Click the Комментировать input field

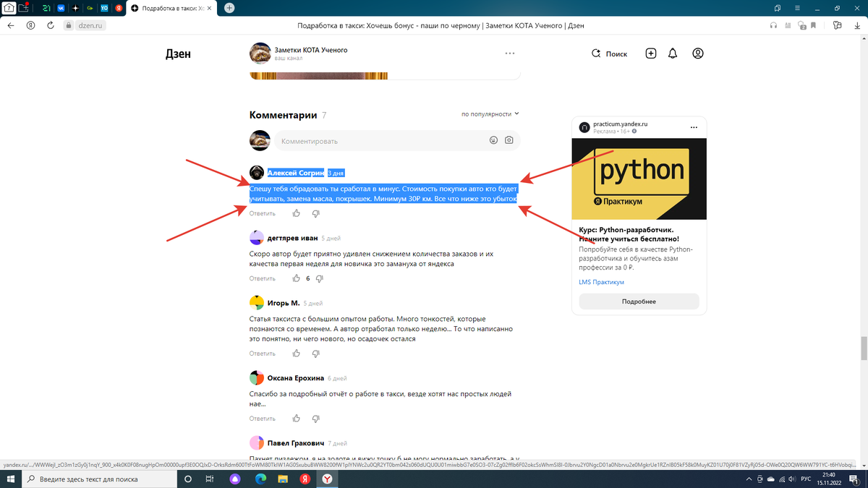(x=396, y=141)
